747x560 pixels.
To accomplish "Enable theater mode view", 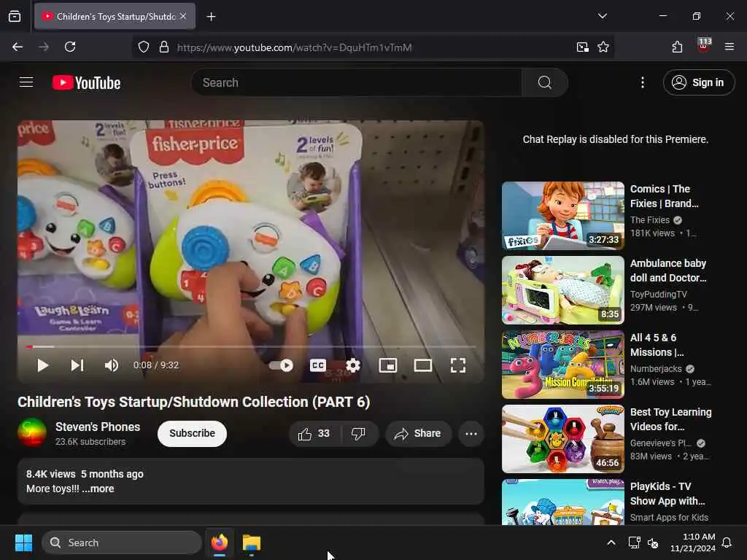I will 423,365.
